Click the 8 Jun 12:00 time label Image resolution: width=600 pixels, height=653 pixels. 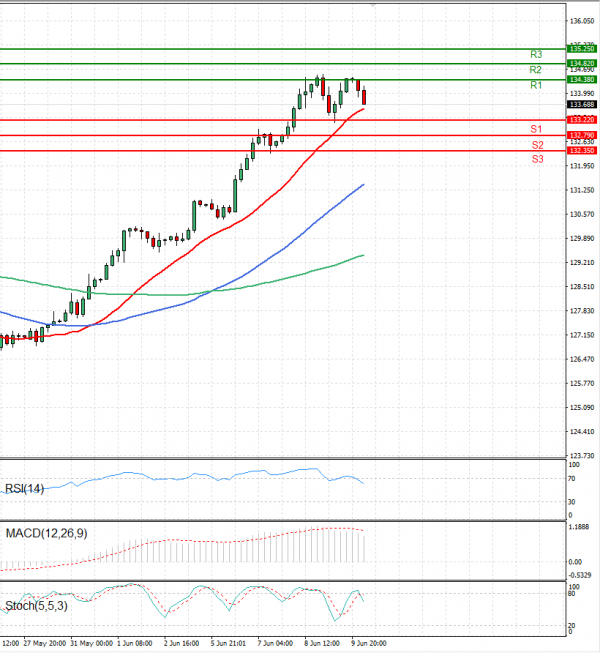322,643
